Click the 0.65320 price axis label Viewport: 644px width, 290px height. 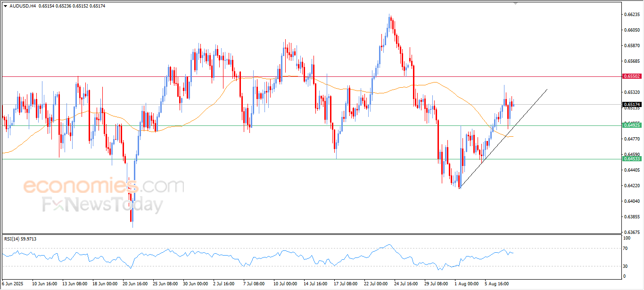point(631,92)
